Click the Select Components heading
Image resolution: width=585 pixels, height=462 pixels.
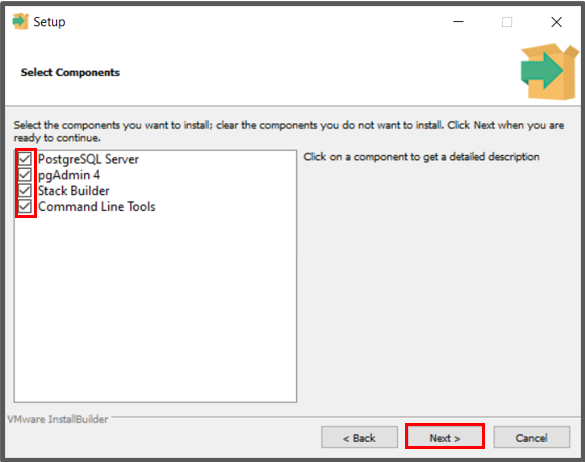click(70, 72)
